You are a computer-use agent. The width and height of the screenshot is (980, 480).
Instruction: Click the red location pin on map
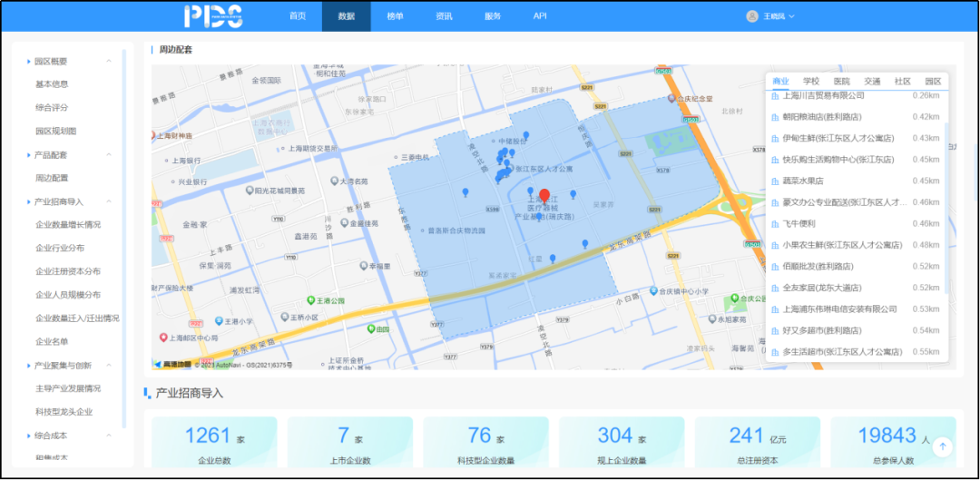click(x=544, y=196)
